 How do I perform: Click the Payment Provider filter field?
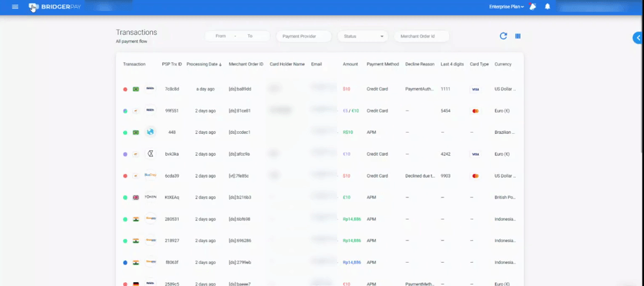click(x=304, y=36)
